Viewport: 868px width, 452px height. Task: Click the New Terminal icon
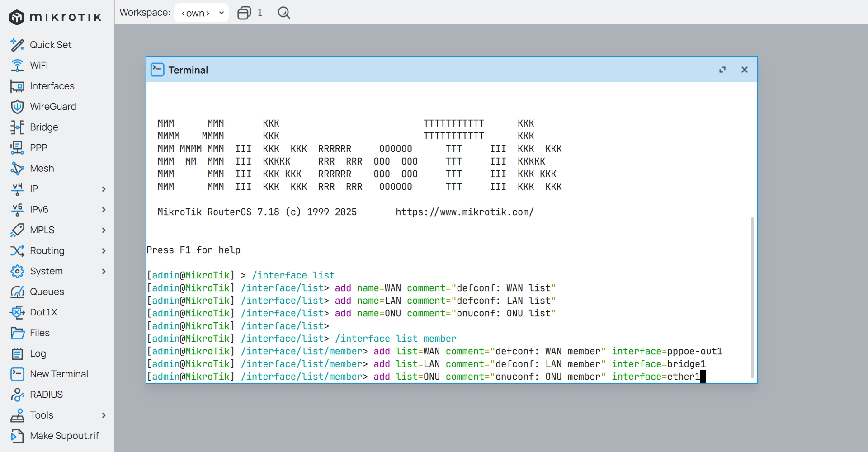(17, 374)
